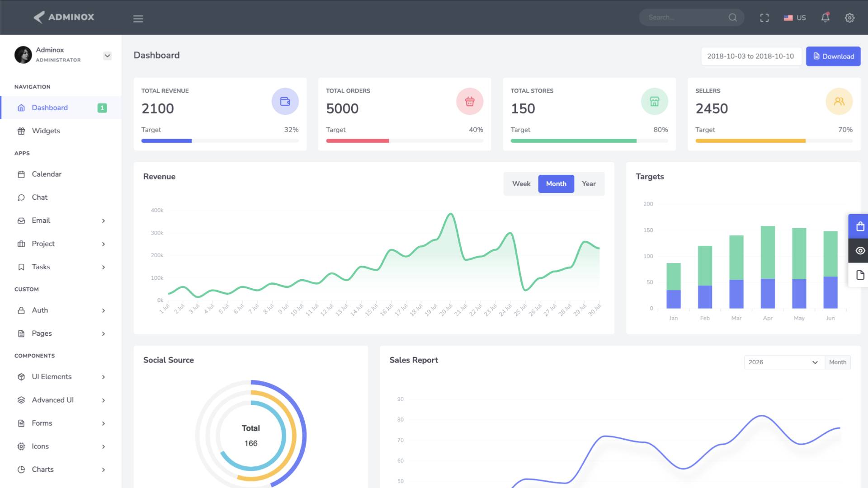The height and width of the screenshot is (488, 868).
Task: Select the Month revenue tab
Action: (556, 184)
